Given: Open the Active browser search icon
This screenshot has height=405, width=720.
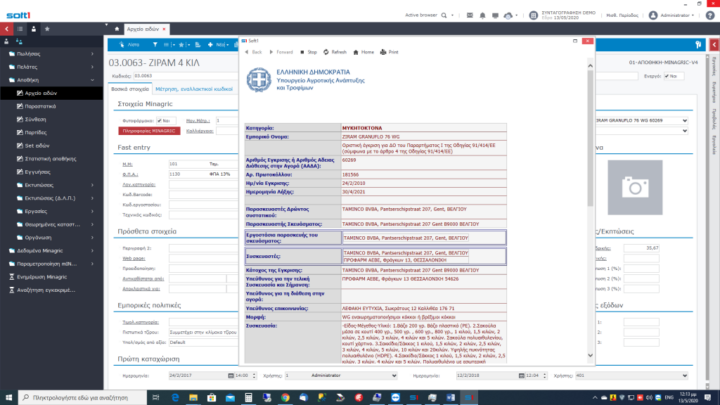Looking at the screenshot, I should pyautogui.click(x=444, y=15).
